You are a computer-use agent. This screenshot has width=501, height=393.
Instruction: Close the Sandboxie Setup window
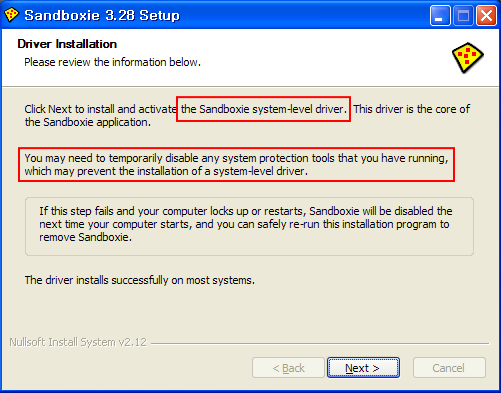pos(486,15)
